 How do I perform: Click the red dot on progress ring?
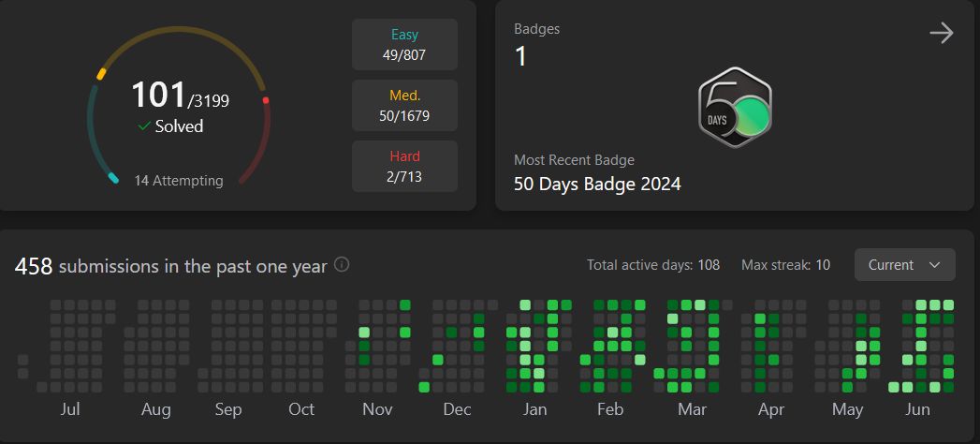point(266,100)
